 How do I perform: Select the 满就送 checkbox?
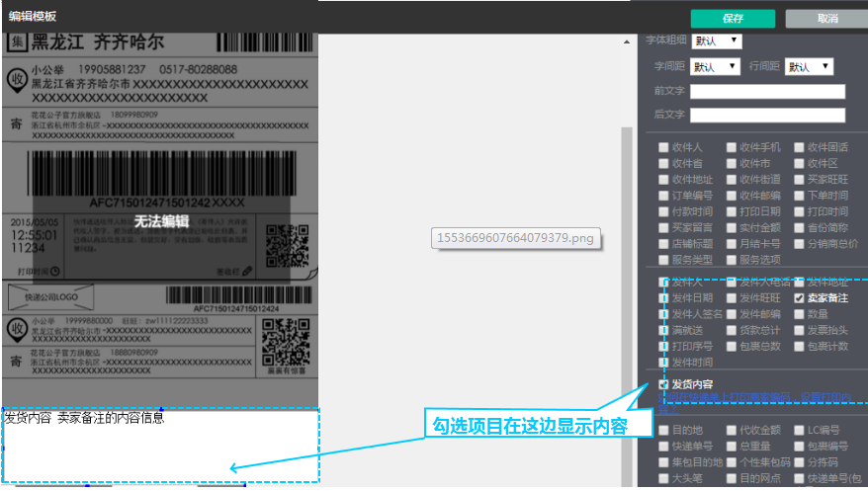(663, 331)
